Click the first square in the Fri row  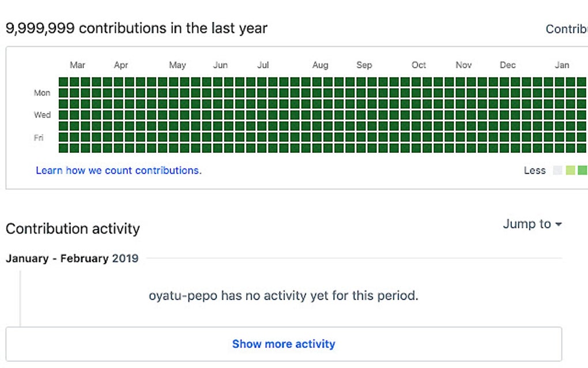tap(63, 137)
